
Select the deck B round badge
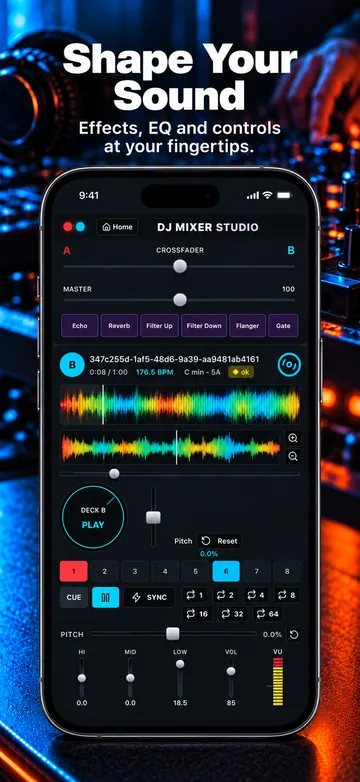click(72, 365)
